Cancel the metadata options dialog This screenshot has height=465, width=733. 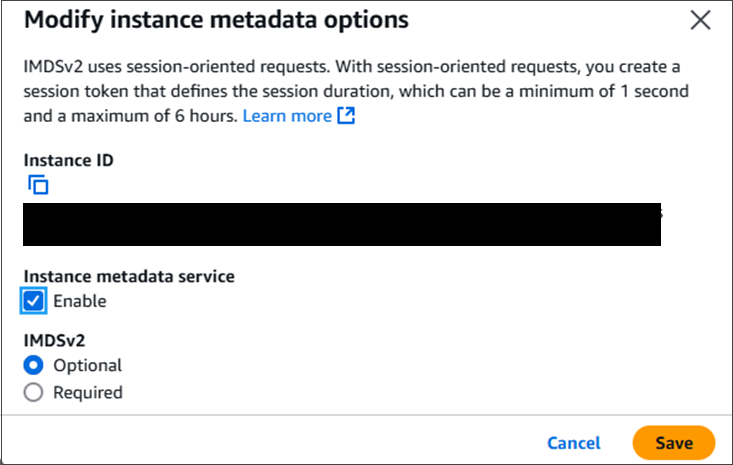574,443
